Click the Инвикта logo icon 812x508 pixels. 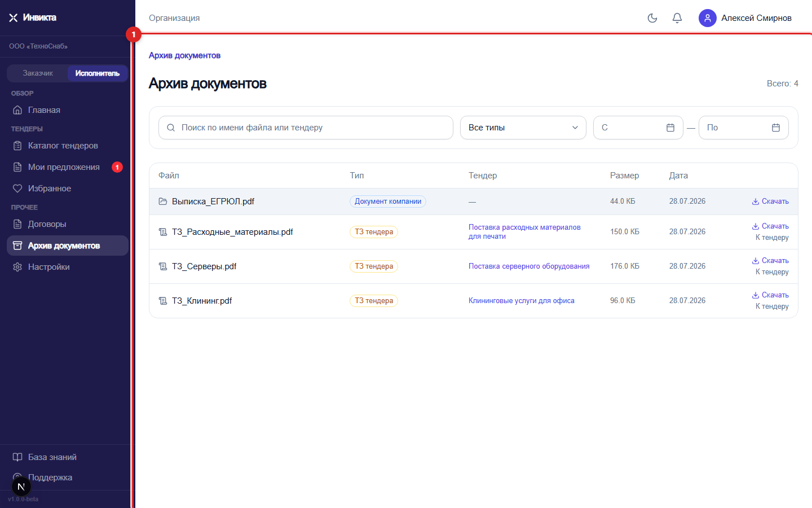click(14, 18)
